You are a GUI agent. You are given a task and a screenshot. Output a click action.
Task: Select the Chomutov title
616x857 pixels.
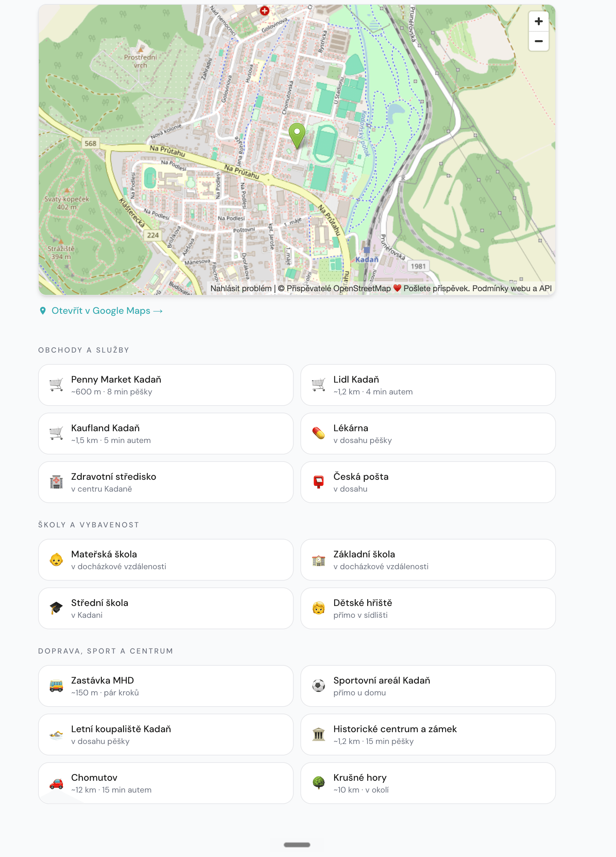(x=94, y=778)
